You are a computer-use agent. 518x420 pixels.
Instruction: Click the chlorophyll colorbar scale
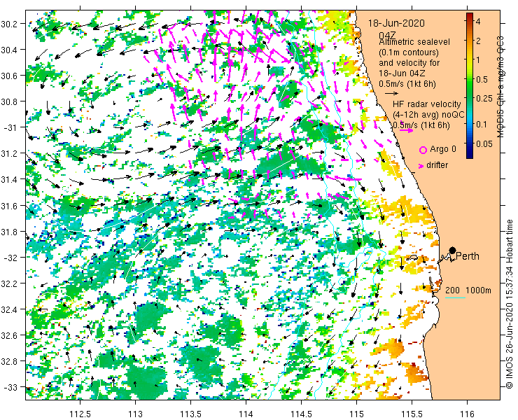click(x=470, y=85)
